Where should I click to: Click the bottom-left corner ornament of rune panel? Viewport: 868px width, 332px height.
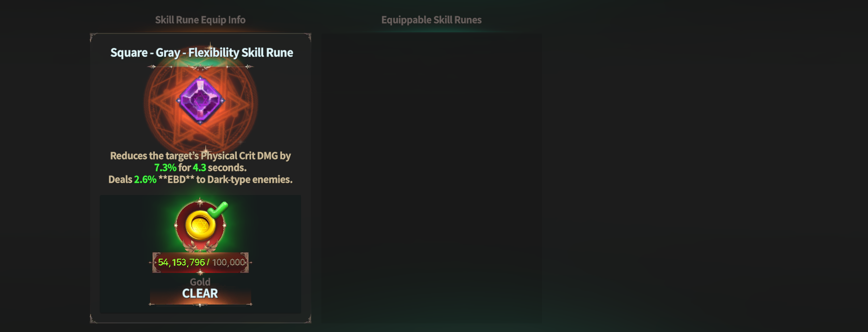93,319
